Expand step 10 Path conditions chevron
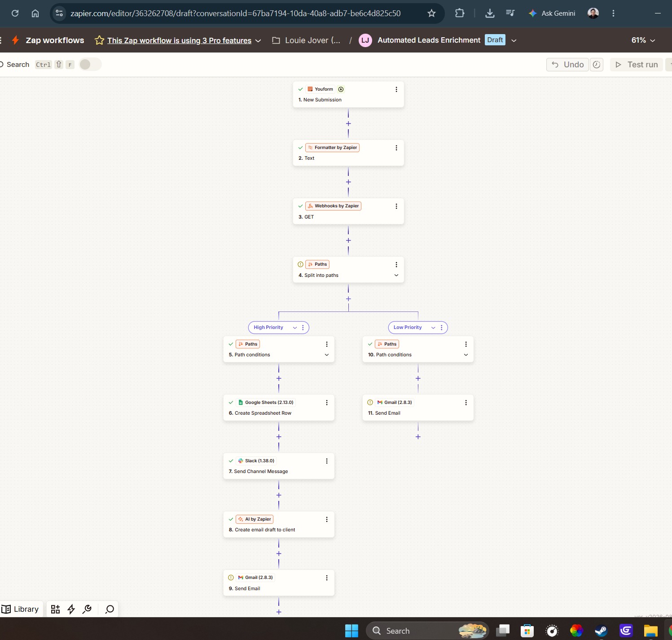The image size is (672, 640). tap(466, 355)
